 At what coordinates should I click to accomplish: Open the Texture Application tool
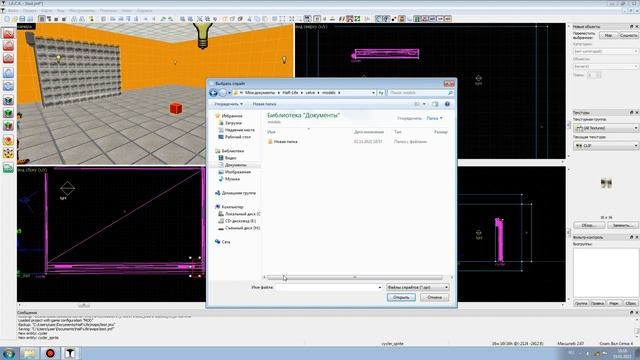click(x=8, y=100)
